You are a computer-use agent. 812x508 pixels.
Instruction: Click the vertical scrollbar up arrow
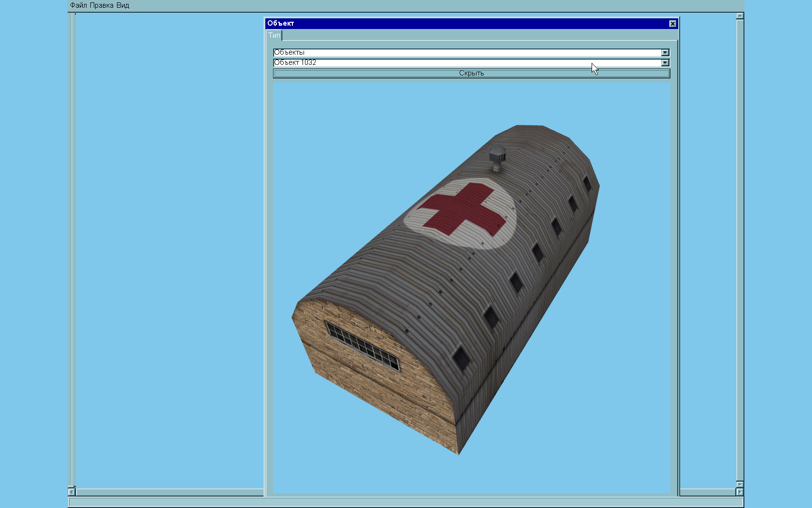coord(740,16)
